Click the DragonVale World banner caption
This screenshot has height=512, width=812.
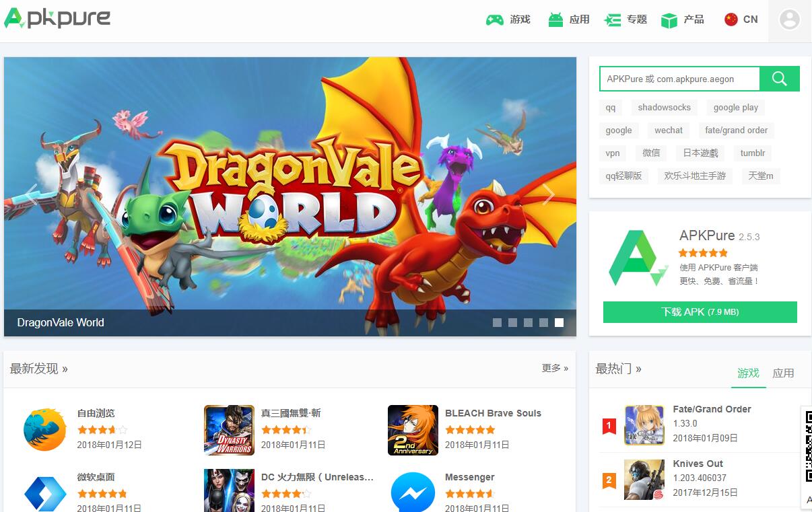pyautogui.click(x=61, y=323)
